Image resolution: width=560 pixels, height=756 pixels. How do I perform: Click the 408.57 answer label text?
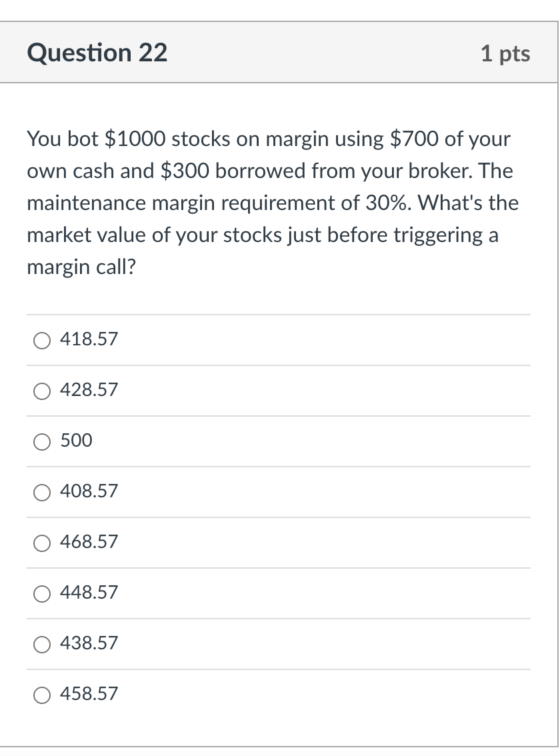pyautogui.click(x=89, y=491)
